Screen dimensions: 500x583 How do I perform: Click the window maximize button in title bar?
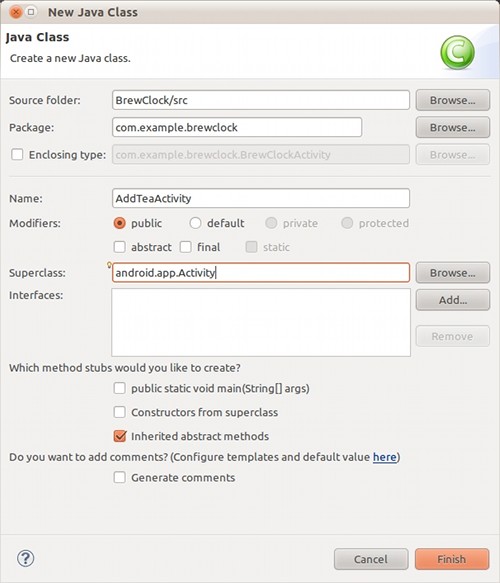[31, 12]
